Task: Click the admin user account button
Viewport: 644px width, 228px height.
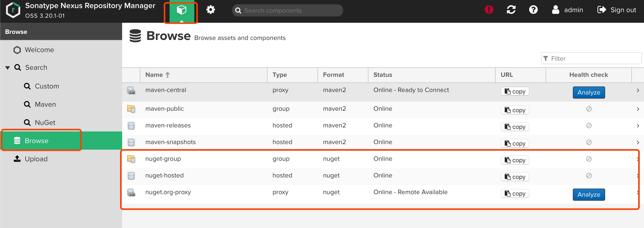Action: point(567,10)
